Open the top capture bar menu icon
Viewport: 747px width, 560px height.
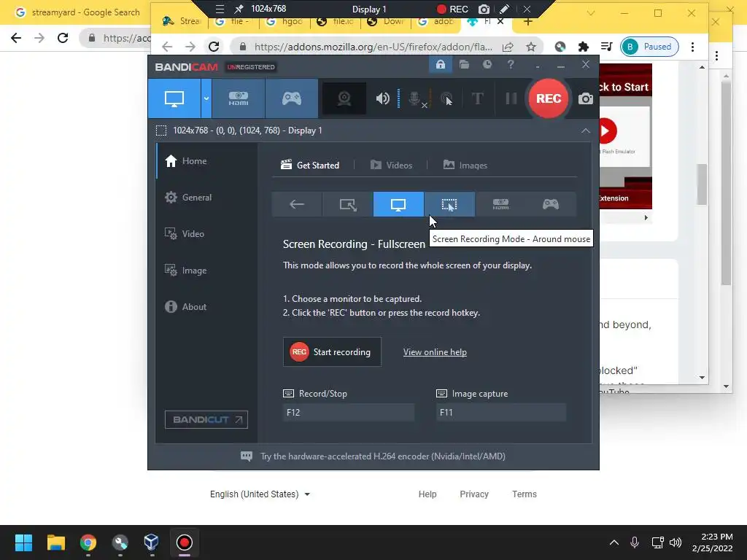pos(220,9)
